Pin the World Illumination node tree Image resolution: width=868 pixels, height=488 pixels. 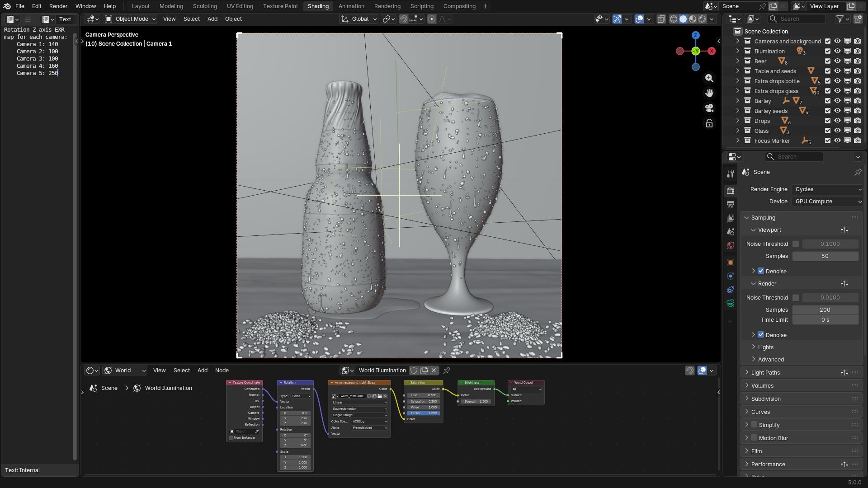point(447,371)
